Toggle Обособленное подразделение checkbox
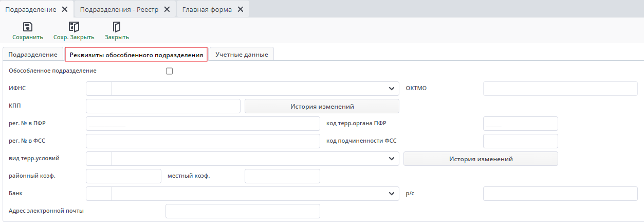This screenshot has height=223, width=644. coord(169,71)
